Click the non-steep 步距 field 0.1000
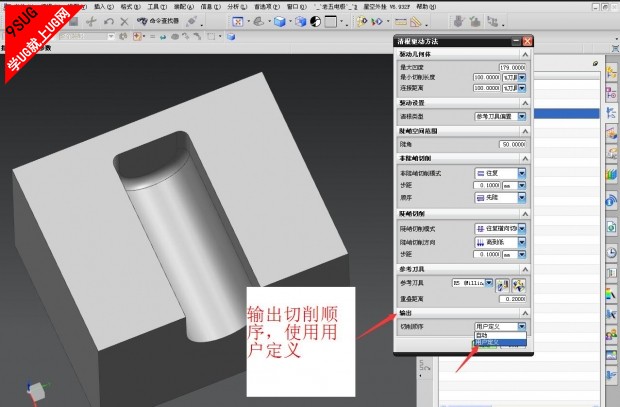Viewport: 620px width, 407px height. (487, 185)
